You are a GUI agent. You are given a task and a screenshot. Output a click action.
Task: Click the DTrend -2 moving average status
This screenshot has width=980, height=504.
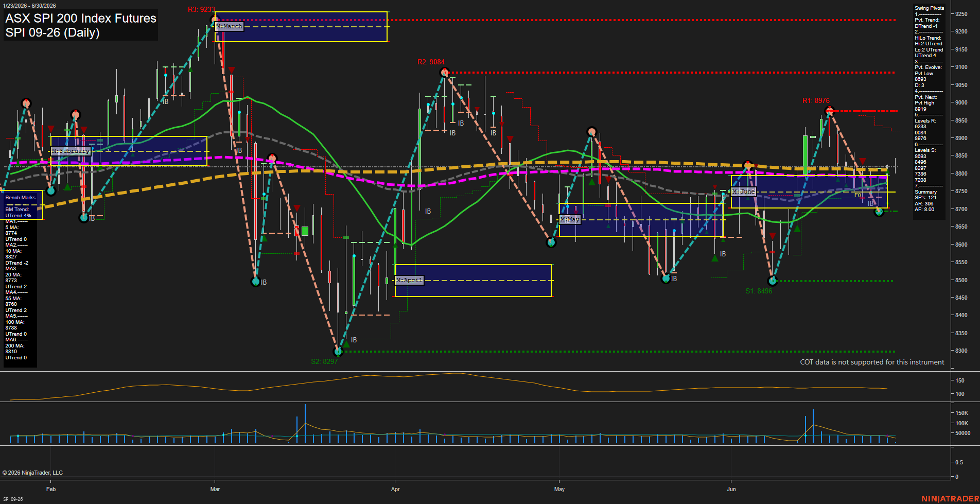click(17, 263)
